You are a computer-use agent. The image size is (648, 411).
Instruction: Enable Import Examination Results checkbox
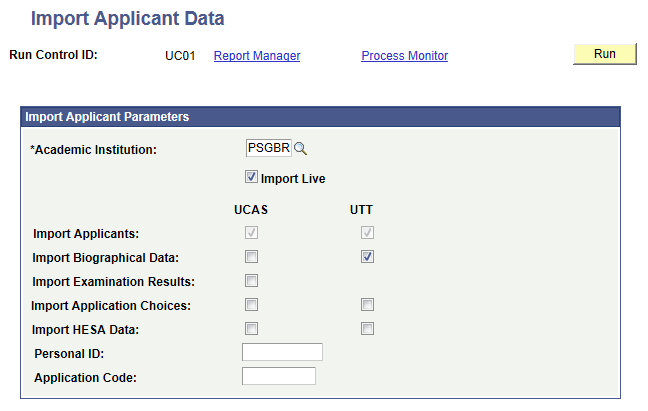click(x=252, y=281)
